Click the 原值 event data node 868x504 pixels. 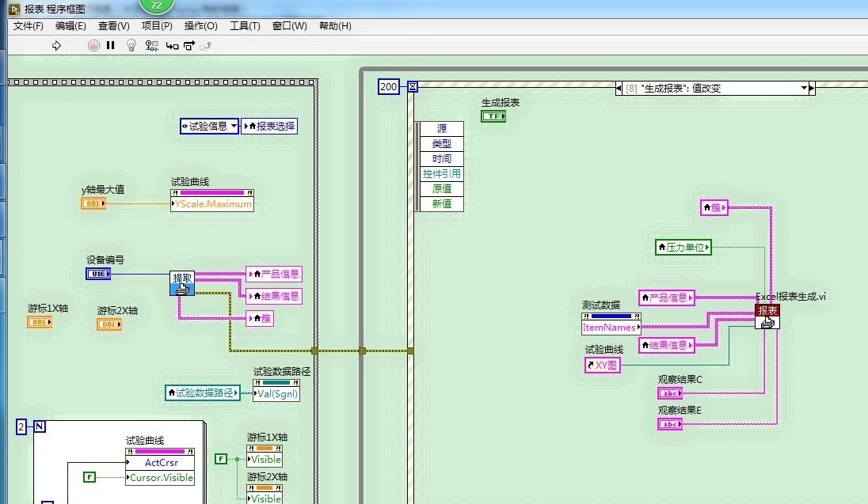coord(441,188)
